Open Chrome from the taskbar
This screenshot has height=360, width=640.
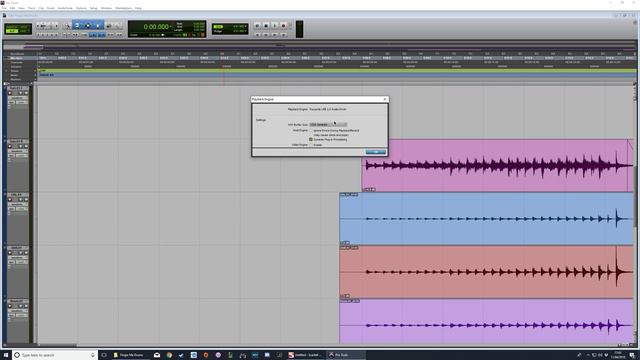coord(169,355)
